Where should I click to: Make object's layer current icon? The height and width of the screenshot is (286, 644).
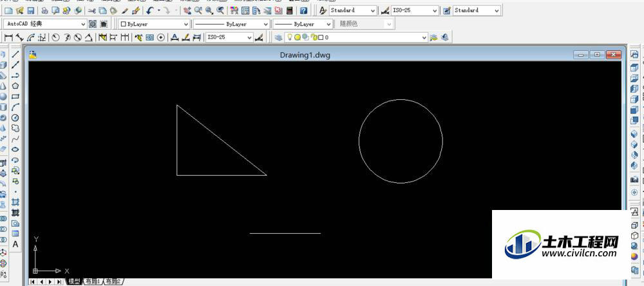pyautogui.click(x=433, y=37)
